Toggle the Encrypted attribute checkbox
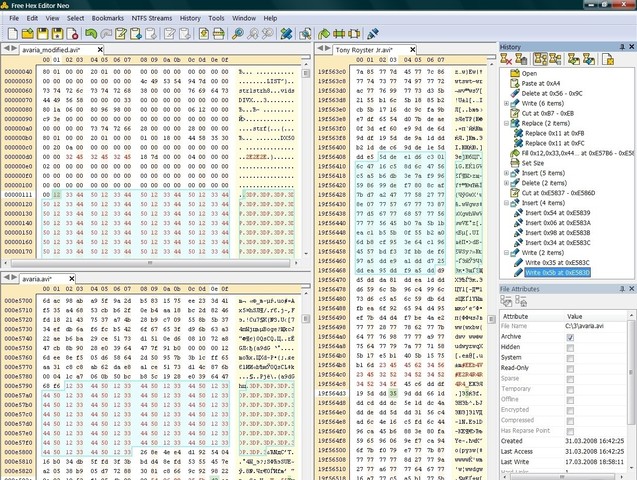Image resolution: width=637 pixels, height=480 pixels. click(570, 411)
